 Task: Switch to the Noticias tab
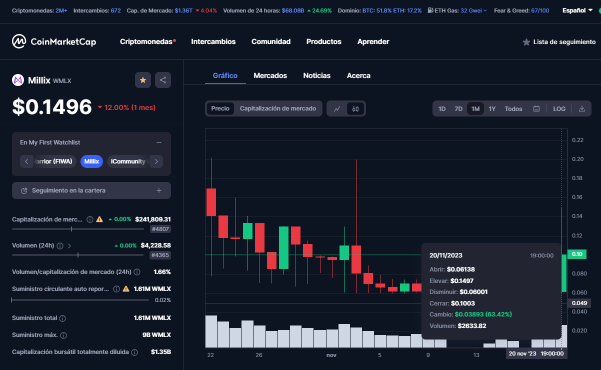[317, 76]
